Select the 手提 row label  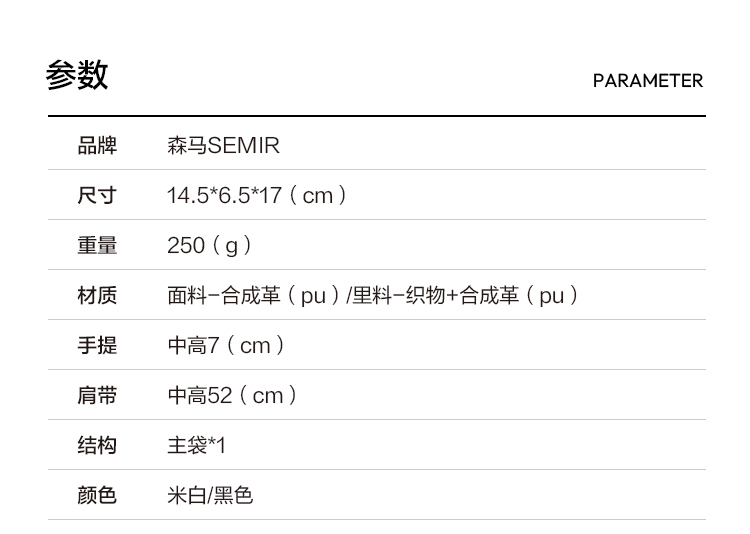97,346
